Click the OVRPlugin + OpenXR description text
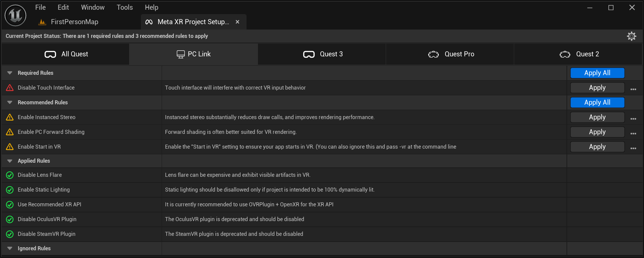Viewport: 644px width, 258px height. [x=249, y=204]
